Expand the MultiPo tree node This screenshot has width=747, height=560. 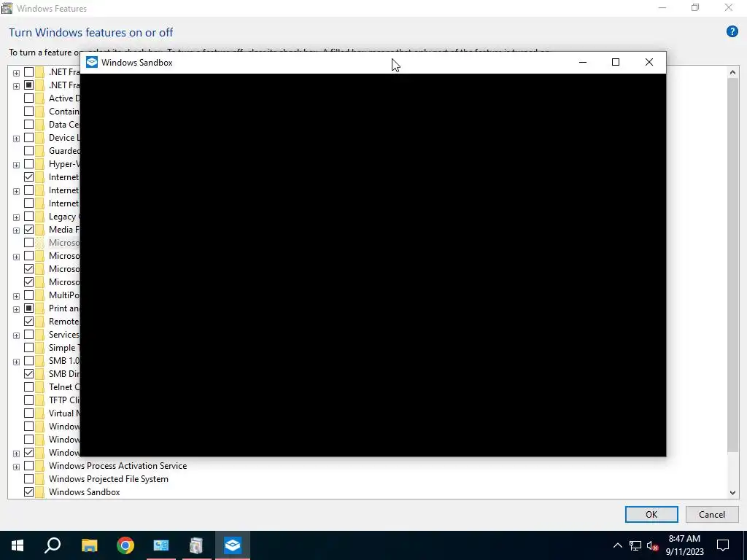[x=16, y=296]
